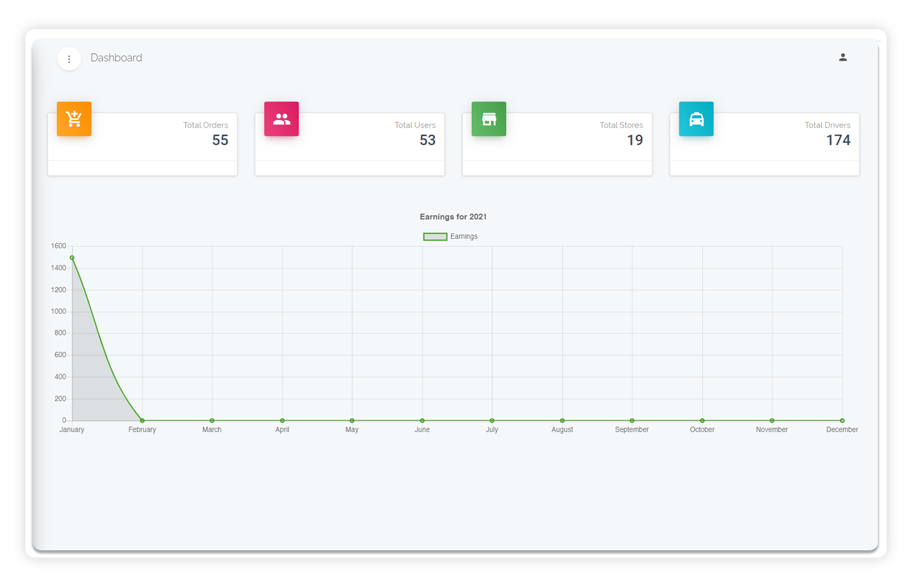Select the November data point on chart
This screenshot has width=917, height=588.
(x=772, y=421)
